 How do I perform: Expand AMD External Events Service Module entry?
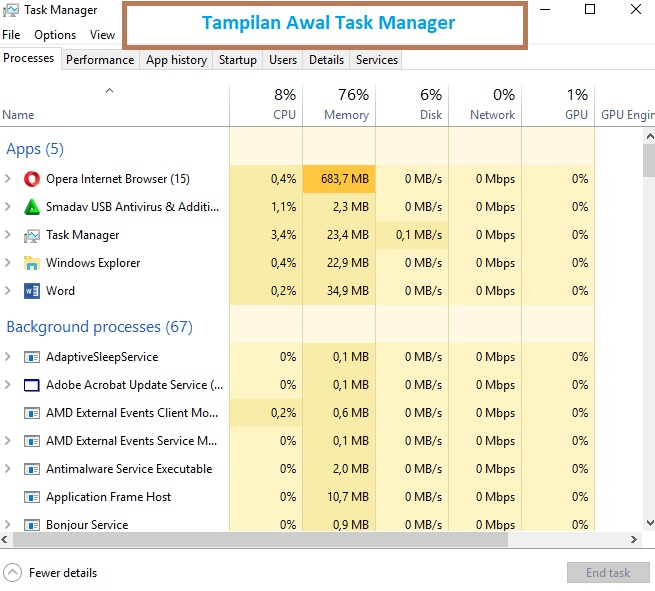point(8,441)
